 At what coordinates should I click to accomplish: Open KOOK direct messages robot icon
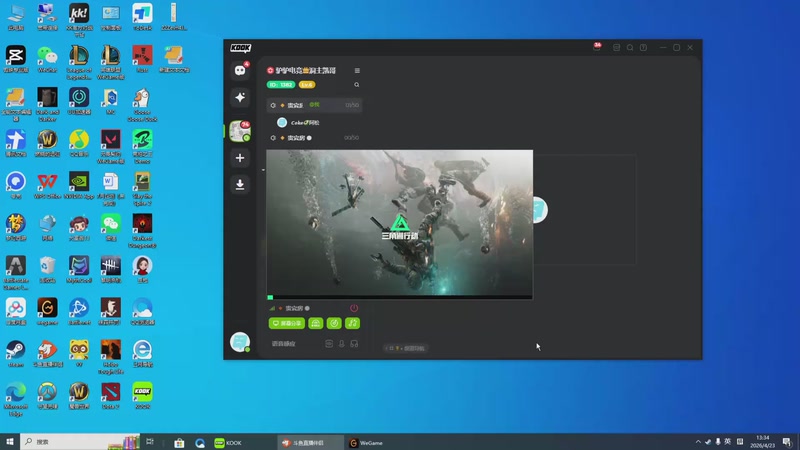coord(240,70)
